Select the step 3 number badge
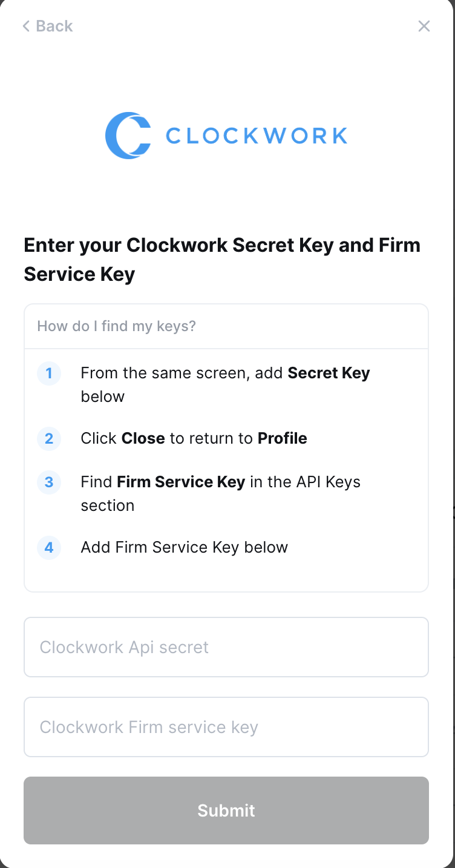 pyautogui.click(x=49, y=482)
